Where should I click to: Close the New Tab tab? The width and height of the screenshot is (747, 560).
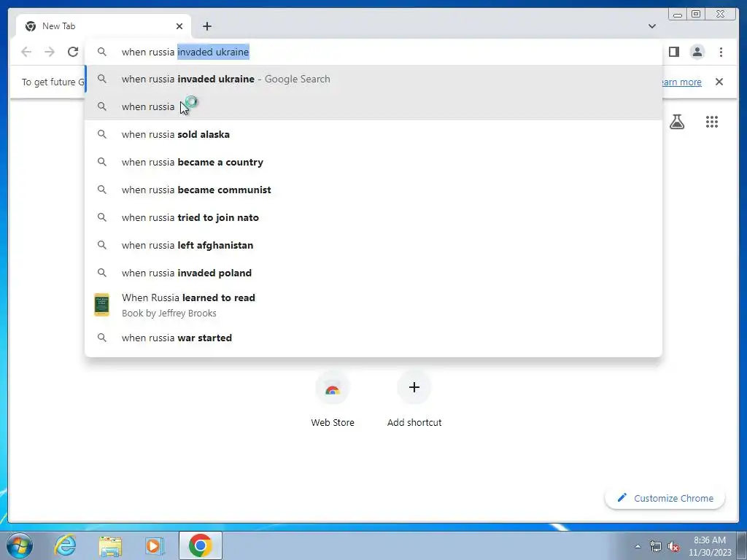pyautogui.click(x=179, y=26)
